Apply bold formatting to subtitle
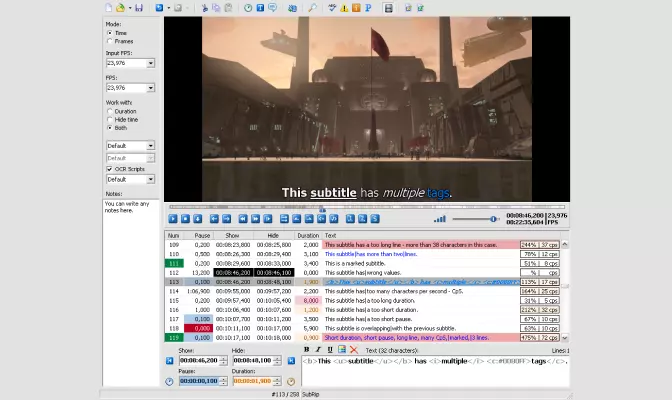The image size is (672, 400). coord(306,350)
